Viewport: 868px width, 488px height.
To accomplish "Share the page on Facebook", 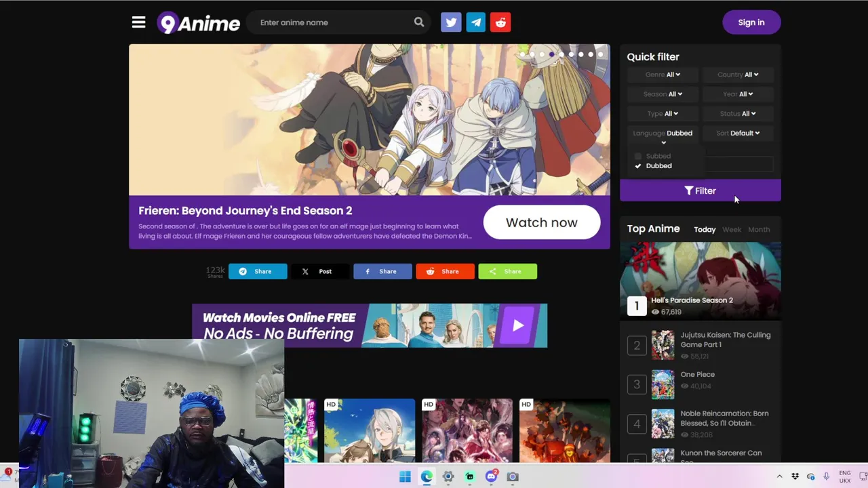I will pos(382,271).
